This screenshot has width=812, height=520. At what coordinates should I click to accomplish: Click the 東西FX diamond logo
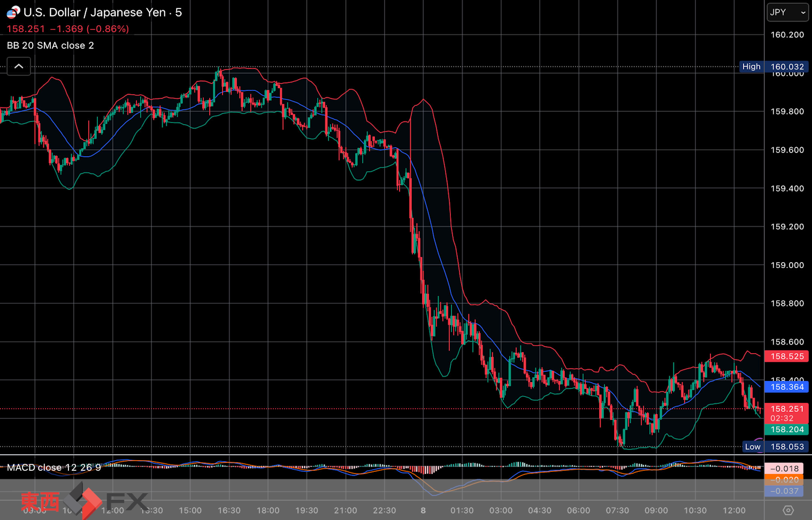point(83,501)
